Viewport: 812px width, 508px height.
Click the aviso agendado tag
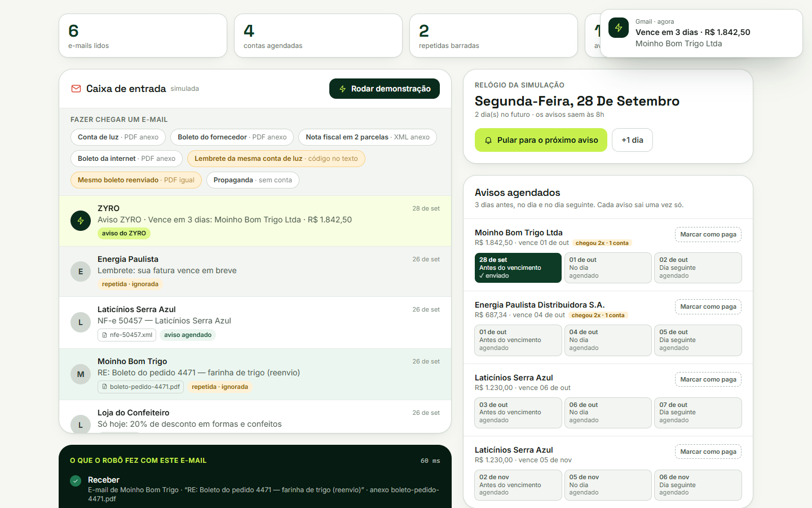tap(188, 335)
